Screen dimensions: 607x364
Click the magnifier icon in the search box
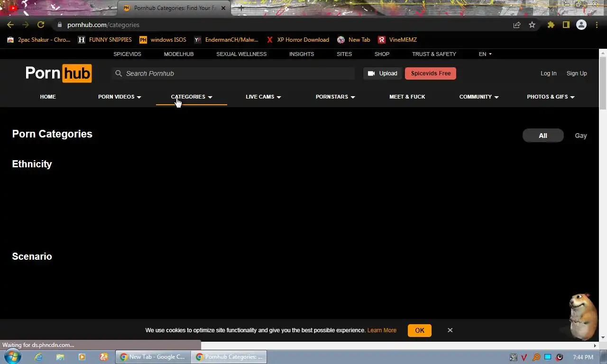tap(119, 73)
